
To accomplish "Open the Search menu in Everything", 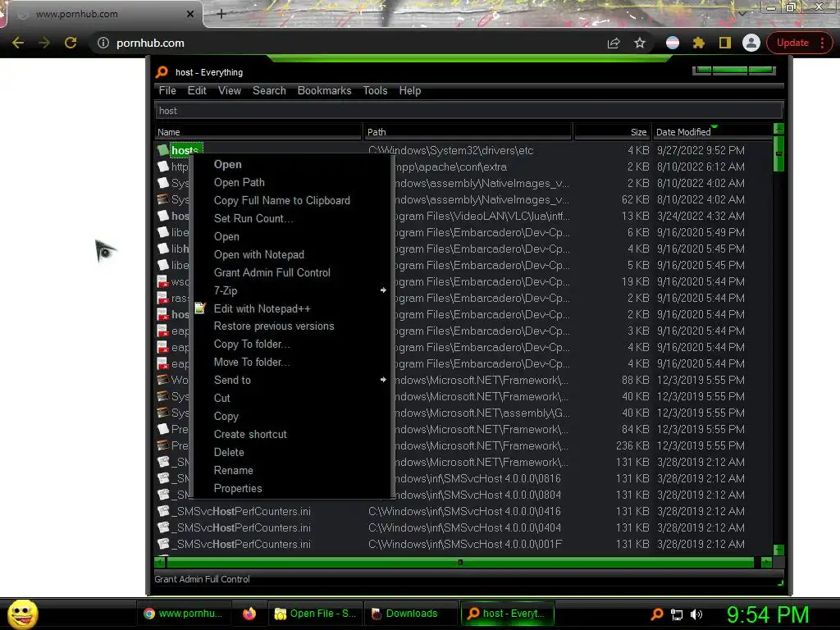I will (269, 90).
